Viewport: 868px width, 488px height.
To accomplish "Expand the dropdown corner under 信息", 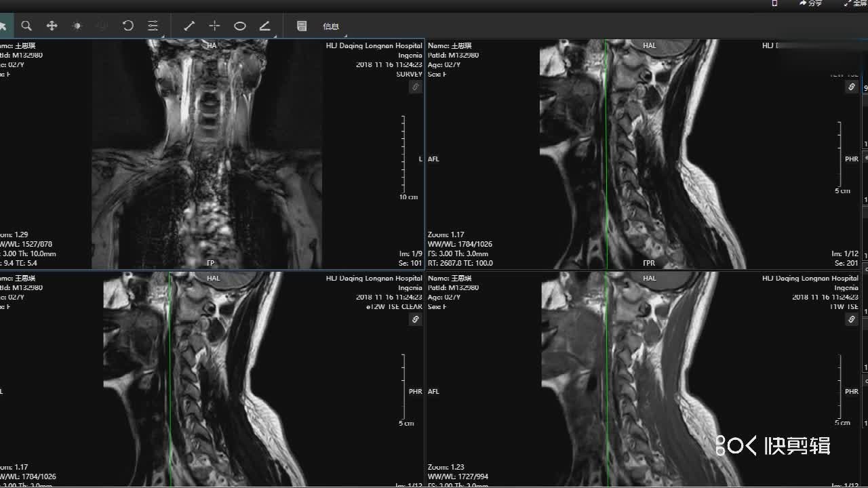I will click(345, 35).
